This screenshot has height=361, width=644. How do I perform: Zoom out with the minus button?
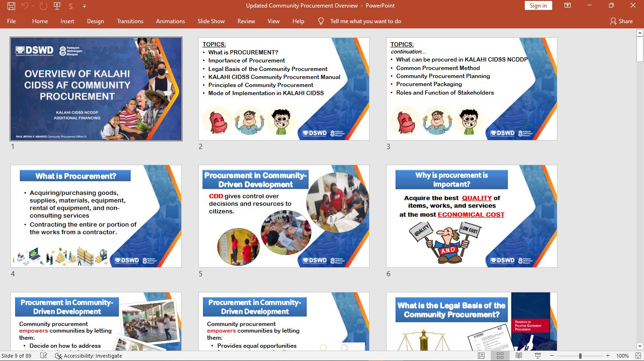552,356
